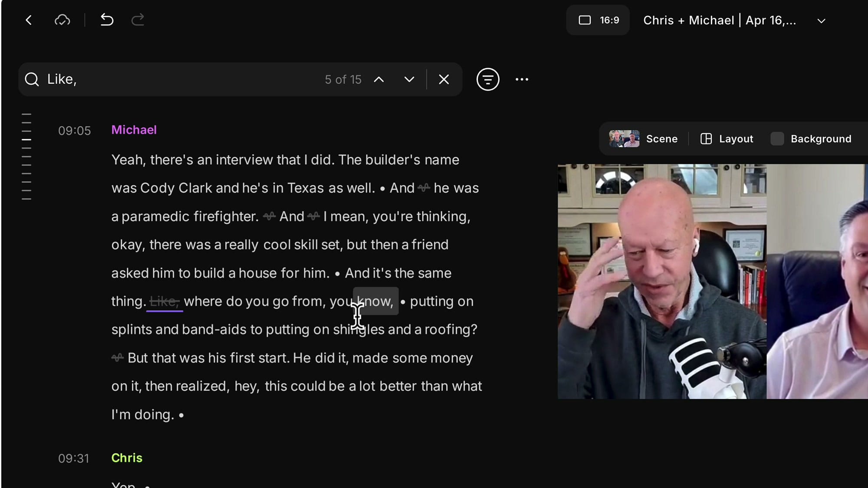This screenshot has width=868, height=488.
Task: Click the cloud sync status icon
Action: pyautogui.click(x=62, y=20)
